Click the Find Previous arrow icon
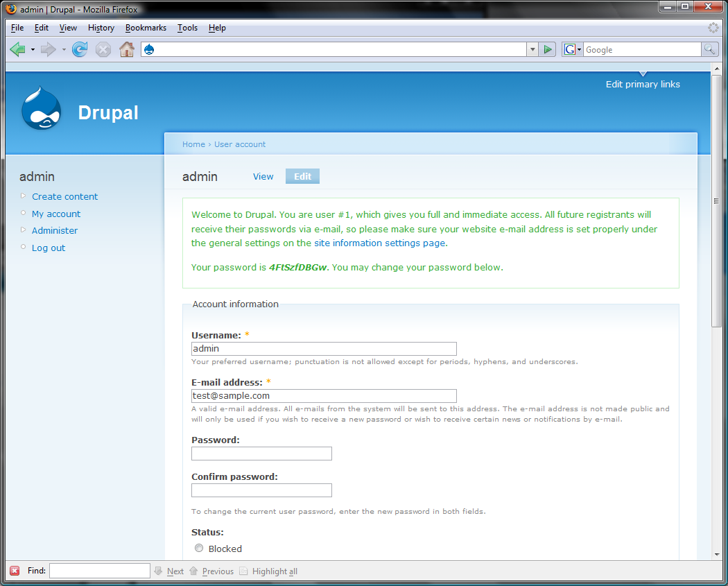The width and height of the screenshot is (728, 586). click(193, 571)
